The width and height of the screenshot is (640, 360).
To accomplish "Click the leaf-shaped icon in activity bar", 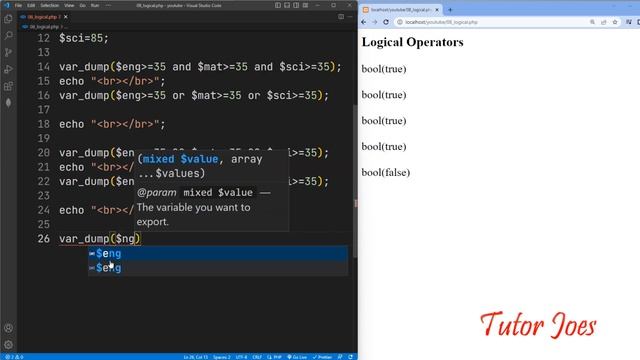I will pos(8,103).
